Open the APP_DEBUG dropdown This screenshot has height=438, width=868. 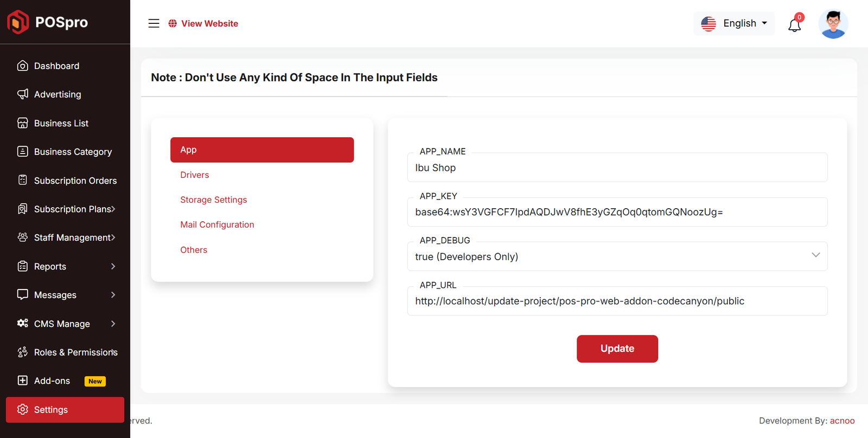click(x=617, y=256)
